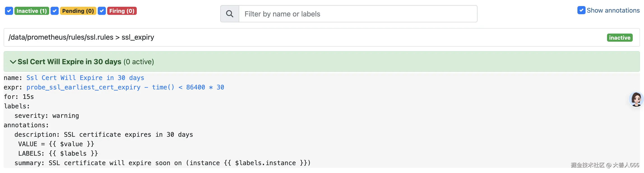Disable the Firing alerts checkbox
The width and height of the screenshot is (644, 173).
coord(102,11)
